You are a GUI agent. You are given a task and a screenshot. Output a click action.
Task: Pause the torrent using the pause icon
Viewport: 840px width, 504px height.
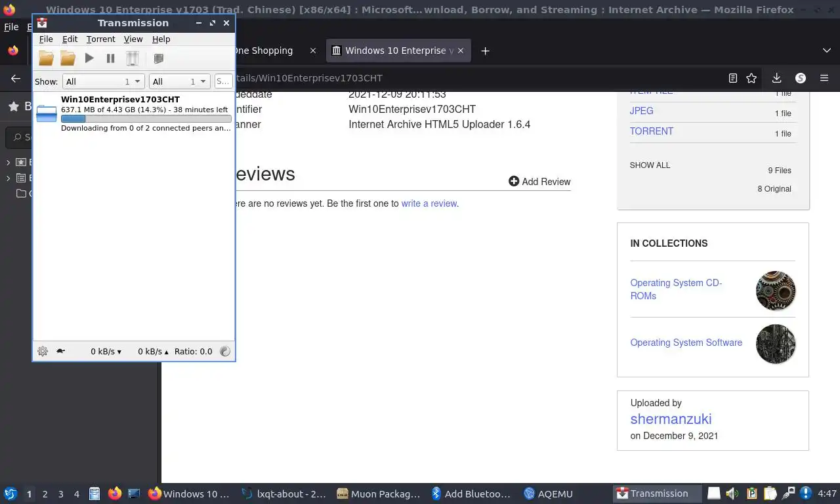click(x=110, y=58)
